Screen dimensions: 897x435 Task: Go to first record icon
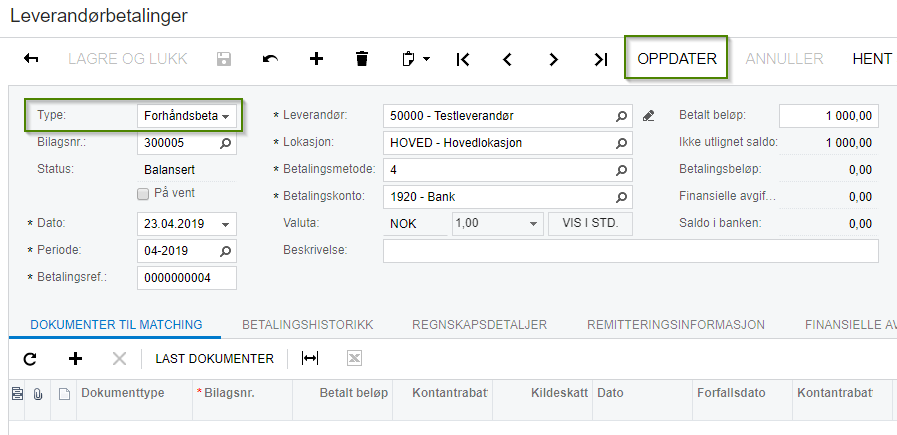click(x=463, y=59)
